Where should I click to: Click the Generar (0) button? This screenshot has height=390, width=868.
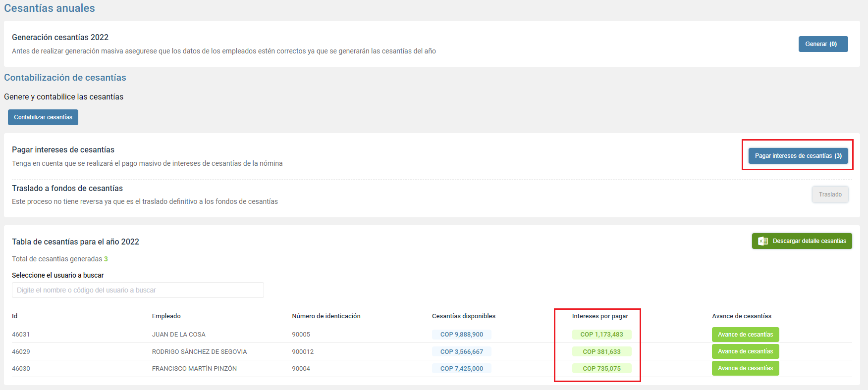click(823, 44)
